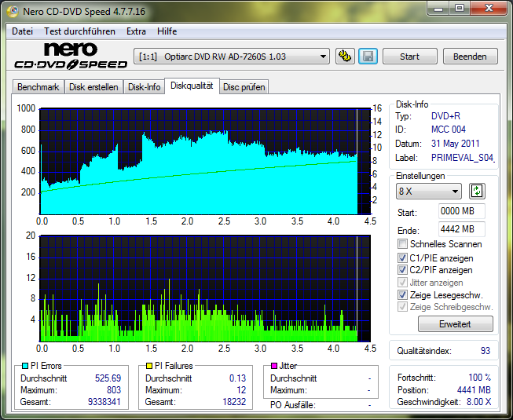Maximize the Nero window
Image resolution: width=513 pixels, height=420 pixels.
(x=460, y=9)
